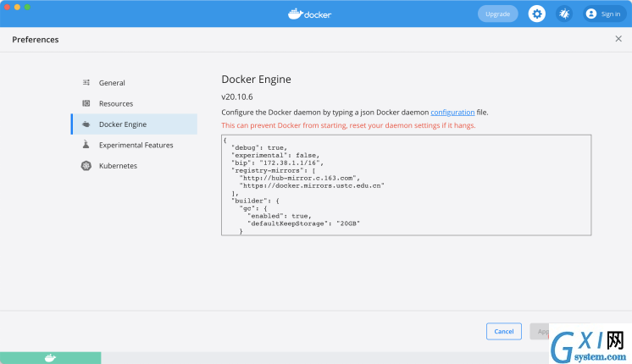Close Preferences with the X icon
The image size is (632, 364).
tap(618, 39)
